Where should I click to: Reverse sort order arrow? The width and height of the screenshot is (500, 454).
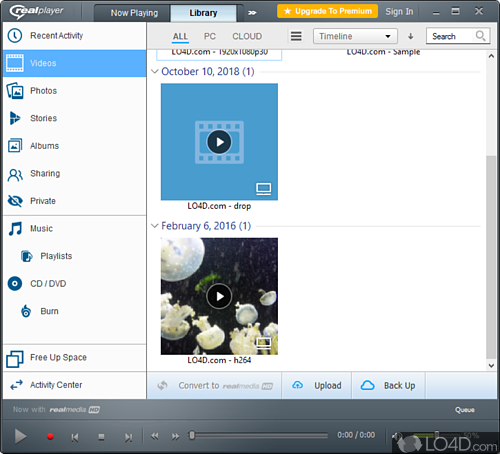pyautogui.click(x=411, y=36)
